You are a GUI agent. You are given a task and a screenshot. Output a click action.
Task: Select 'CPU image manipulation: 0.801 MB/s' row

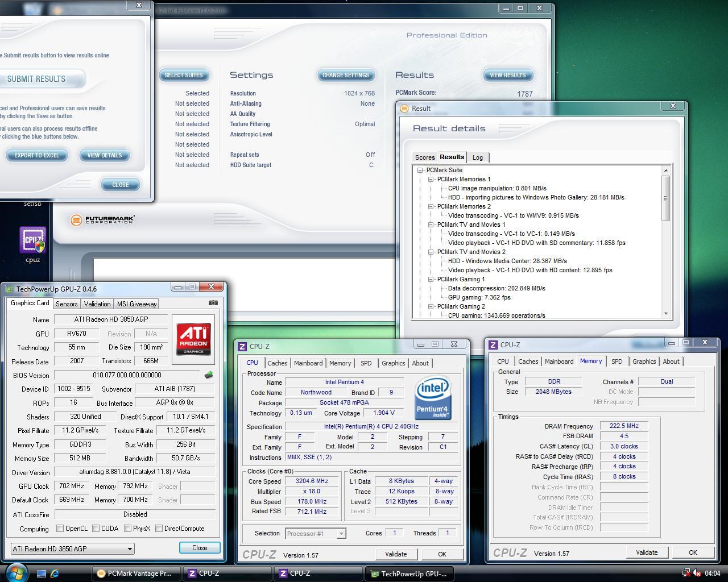497,188
